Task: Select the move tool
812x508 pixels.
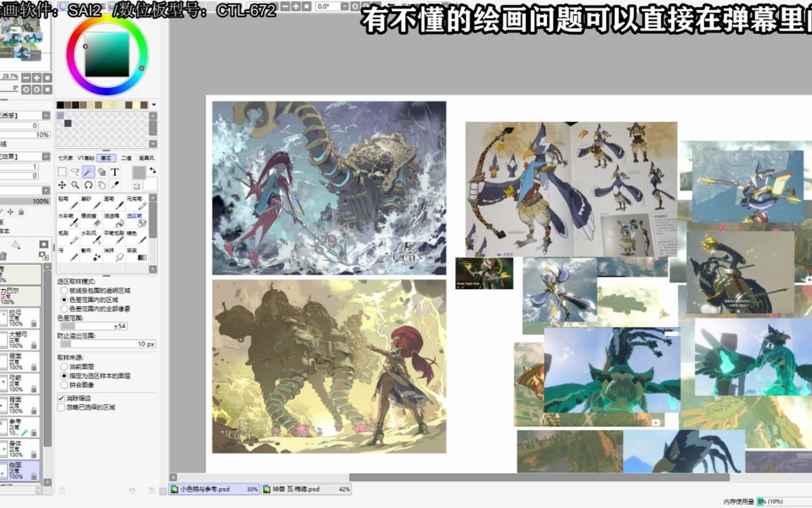Action: [62, 185]
